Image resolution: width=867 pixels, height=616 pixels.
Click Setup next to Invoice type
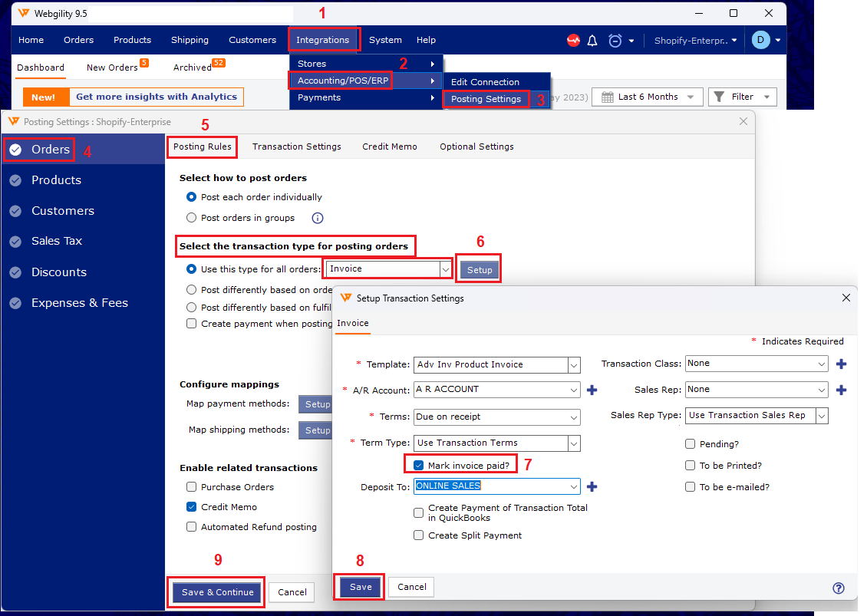480,270
